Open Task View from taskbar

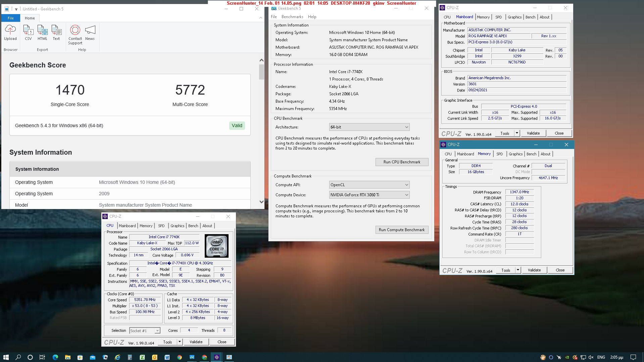coord(42,357)
